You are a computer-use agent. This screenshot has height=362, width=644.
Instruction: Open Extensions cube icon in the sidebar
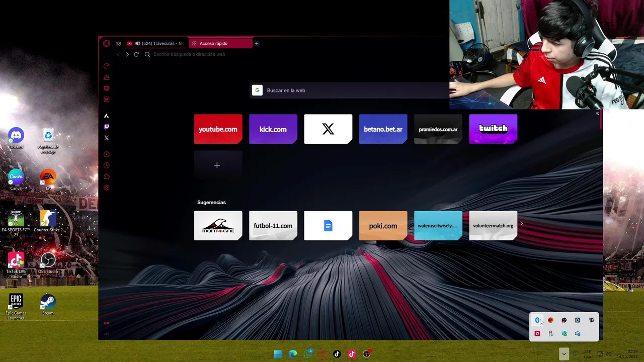click(x=106, y=176)
